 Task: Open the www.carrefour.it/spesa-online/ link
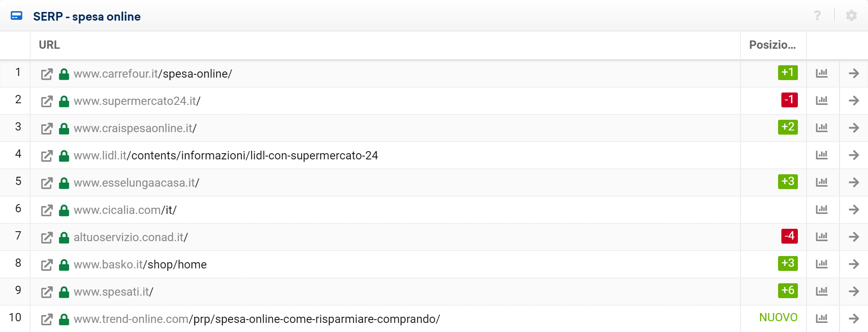coord(153,74)
